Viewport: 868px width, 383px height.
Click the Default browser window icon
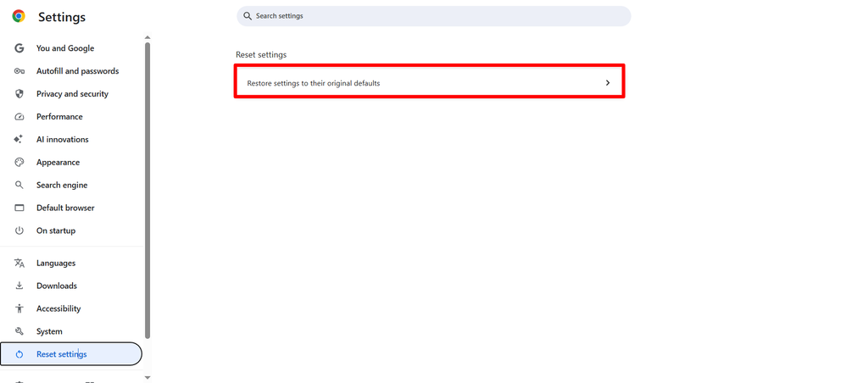19,208
